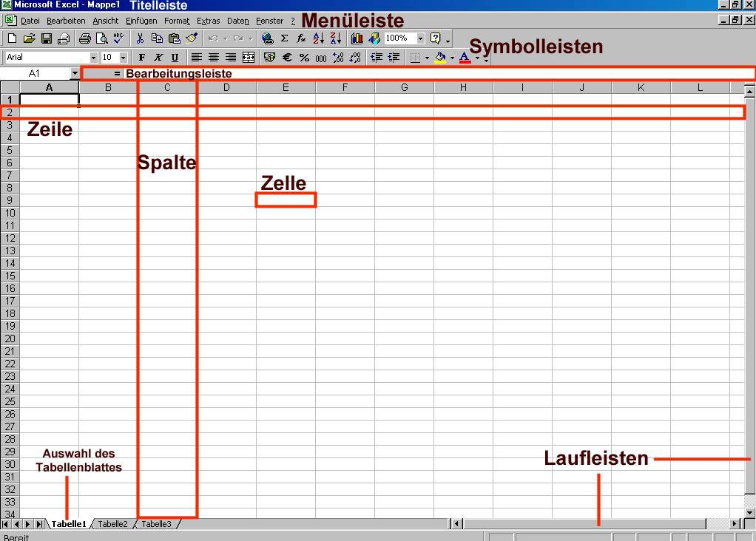Select row header 2

10,112
